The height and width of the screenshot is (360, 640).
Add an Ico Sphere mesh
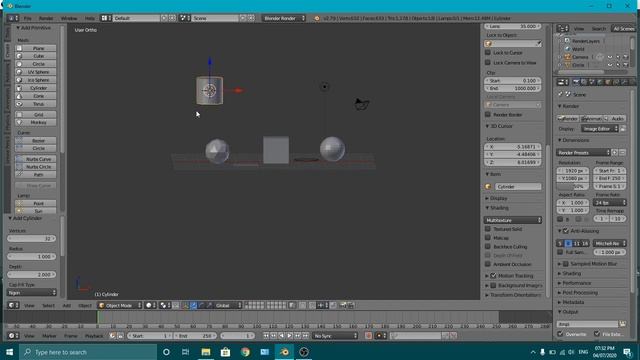[x=36, y=80]
